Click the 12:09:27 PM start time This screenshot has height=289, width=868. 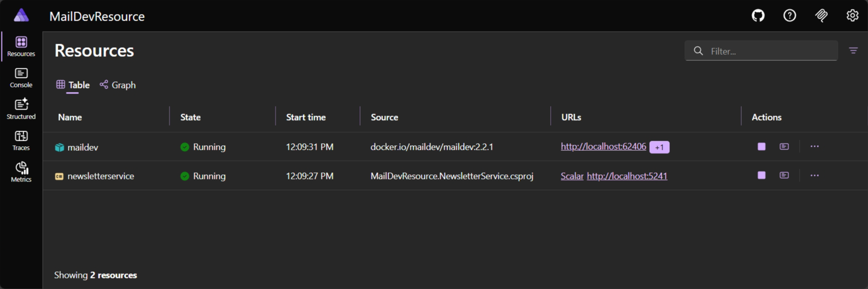click(x=310, y=176)
